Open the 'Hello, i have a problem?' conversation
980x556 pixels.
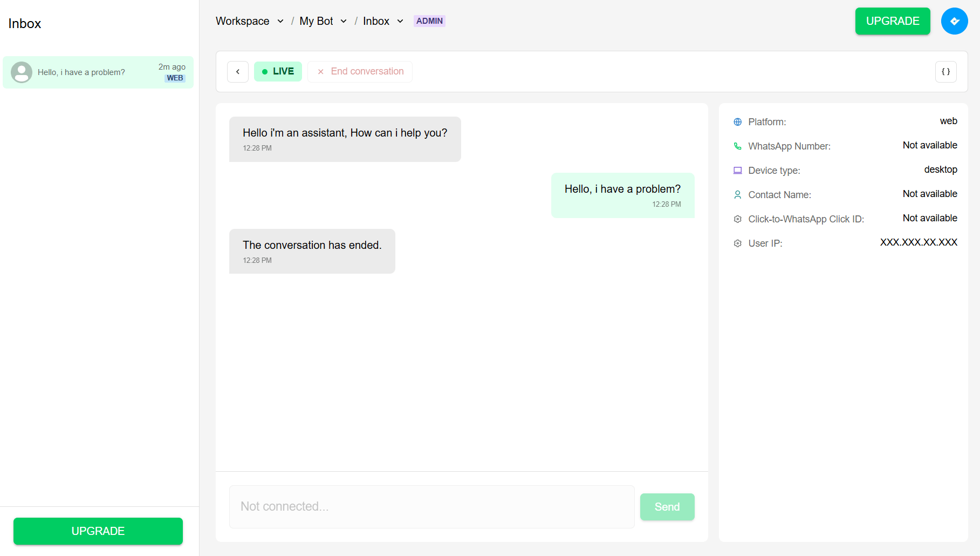[98, 72]
